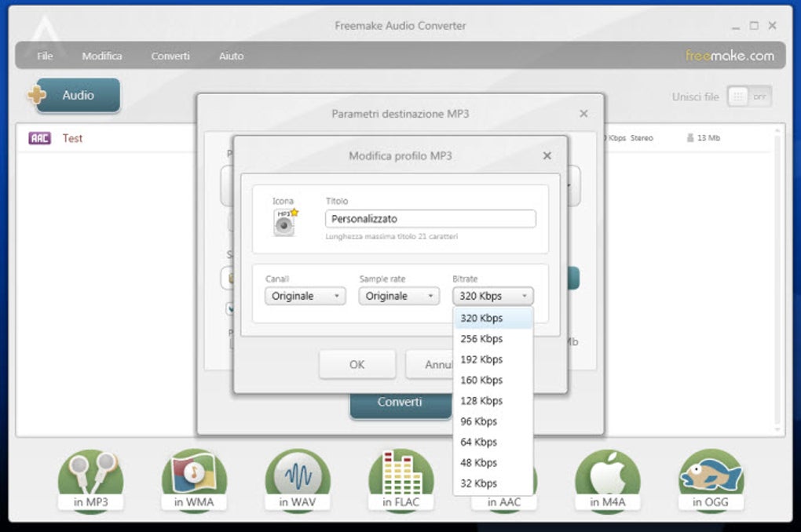Select 128 Kbps bitrate option
This screenshot has width=801, height=532.
click(493, 401)
